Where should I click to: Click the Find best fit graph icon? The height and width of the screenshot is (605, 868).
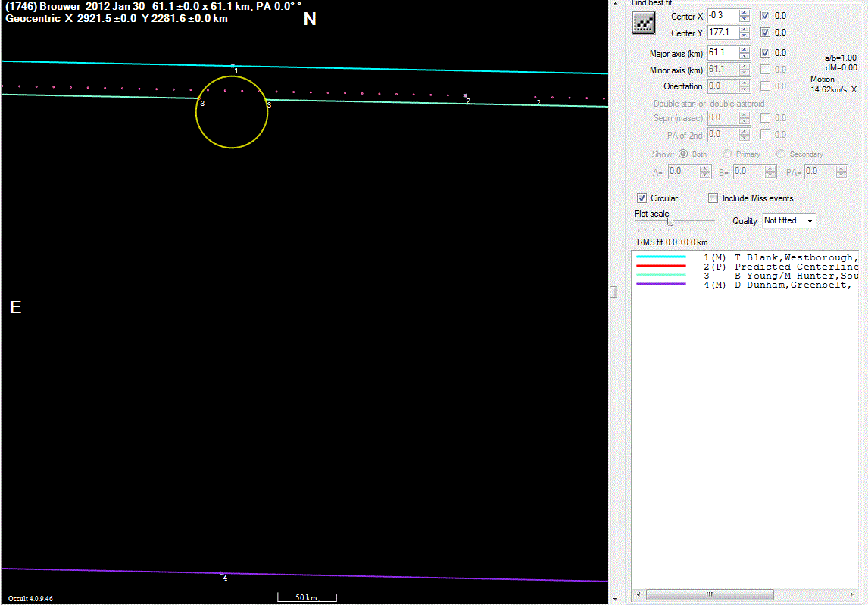click(643, 23)
